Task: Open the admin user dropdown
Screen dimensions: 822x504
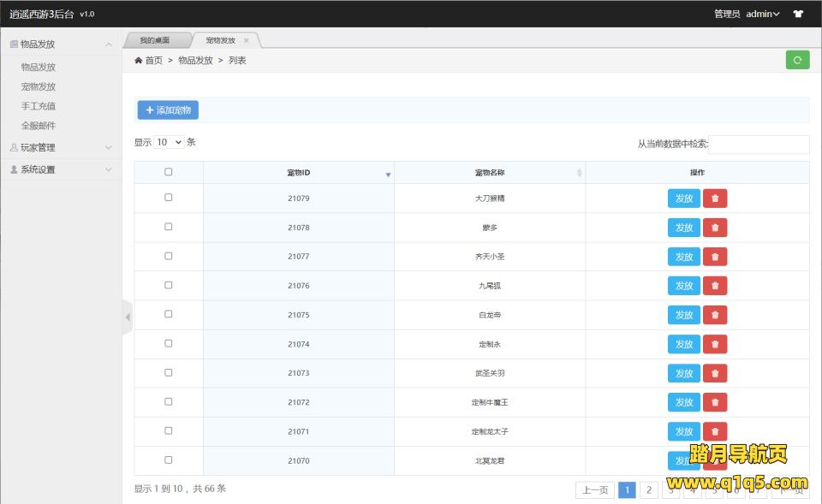Action: 762,14
